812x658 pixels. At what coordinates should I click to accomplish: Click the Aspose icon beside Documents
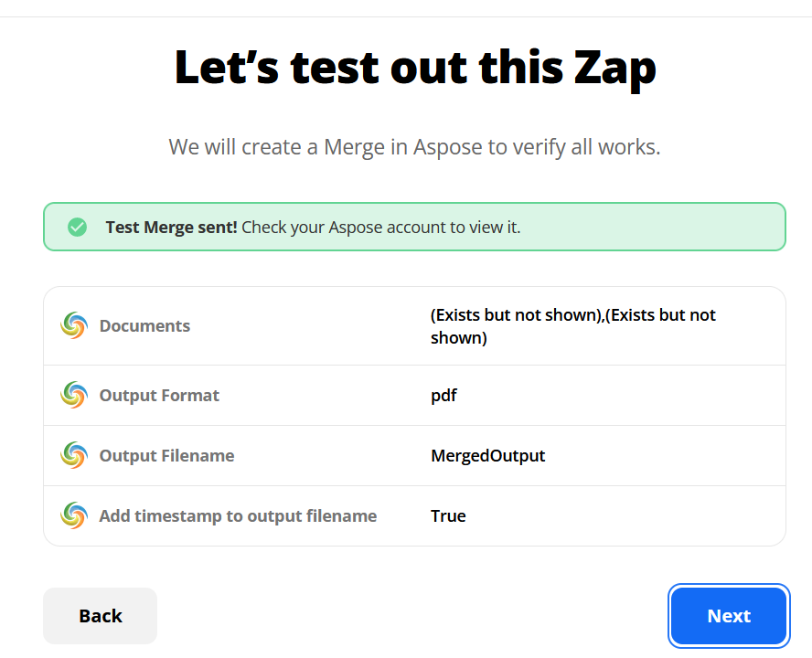(73, 325)
